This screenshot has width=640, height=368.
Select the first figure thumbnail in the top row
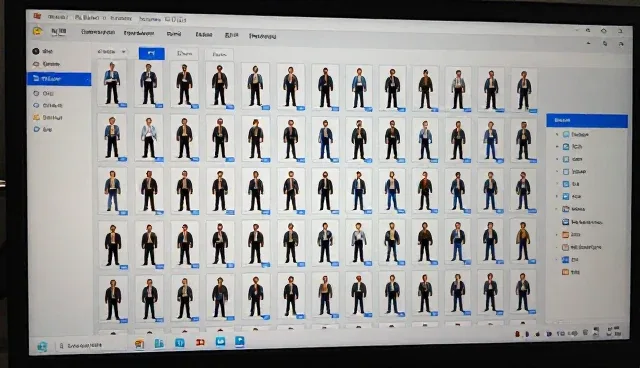[x=112, y=83]
